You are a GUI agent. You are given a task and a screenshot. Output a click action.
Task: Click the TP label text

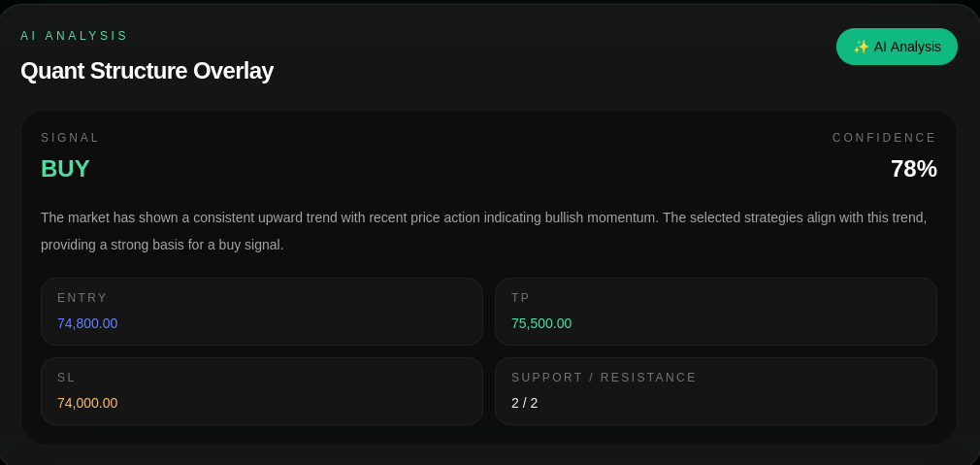tap(521, 298)
